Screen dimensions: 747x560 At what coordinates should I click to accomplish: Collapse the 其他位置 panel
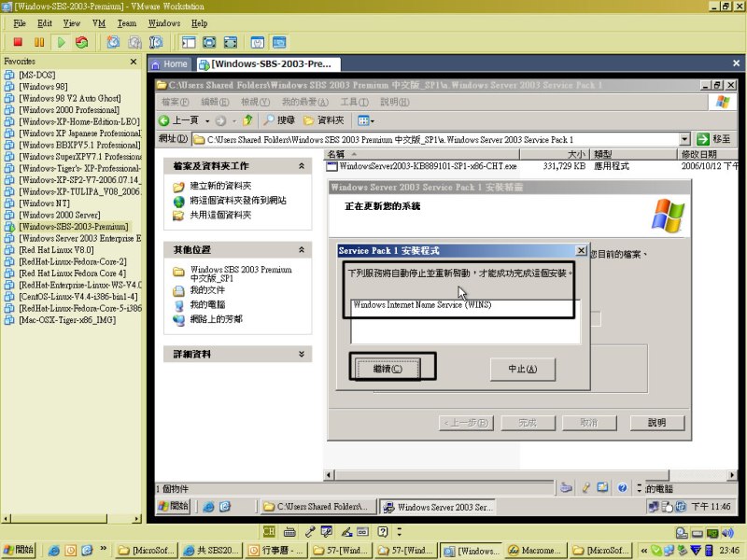point(302,250)
